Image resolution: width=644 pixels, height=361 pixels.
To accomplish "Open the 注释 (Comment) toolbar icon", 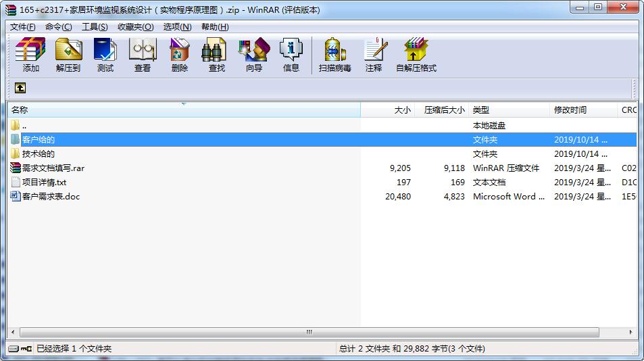I will click(x=374, y=55).
